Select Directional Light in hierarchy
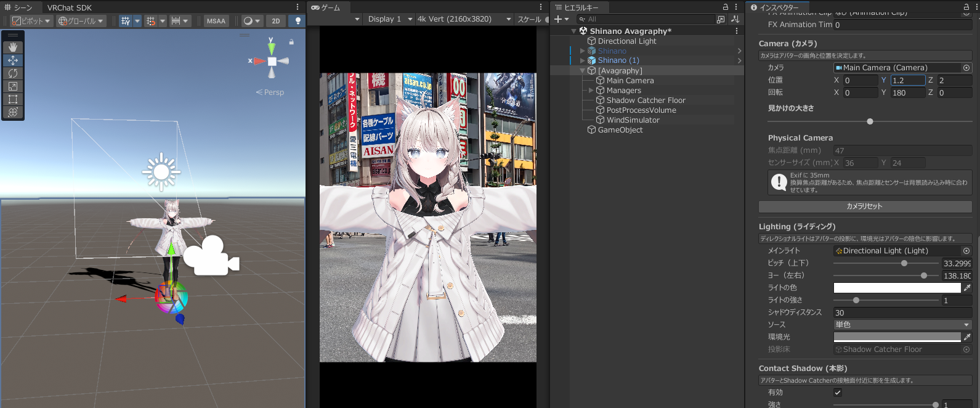Screen dimensions: 980x408 (x=627, y=41)
